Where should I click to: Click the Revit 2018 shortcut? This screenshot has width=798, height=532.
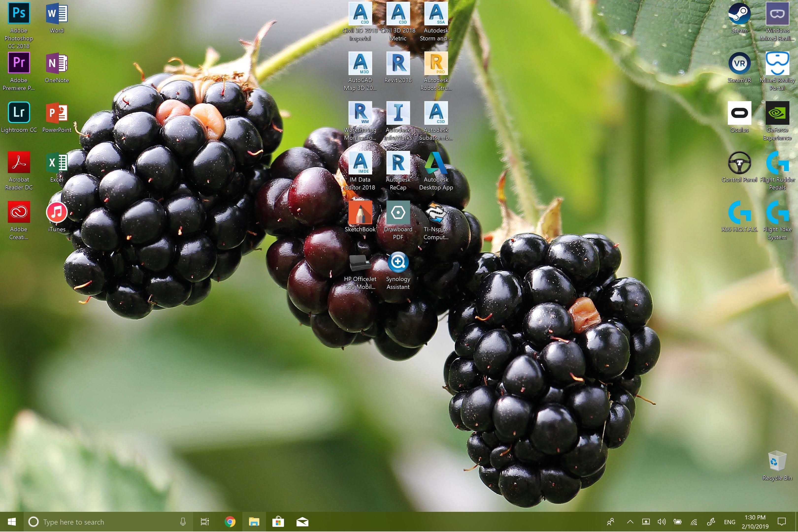[398, 63]
